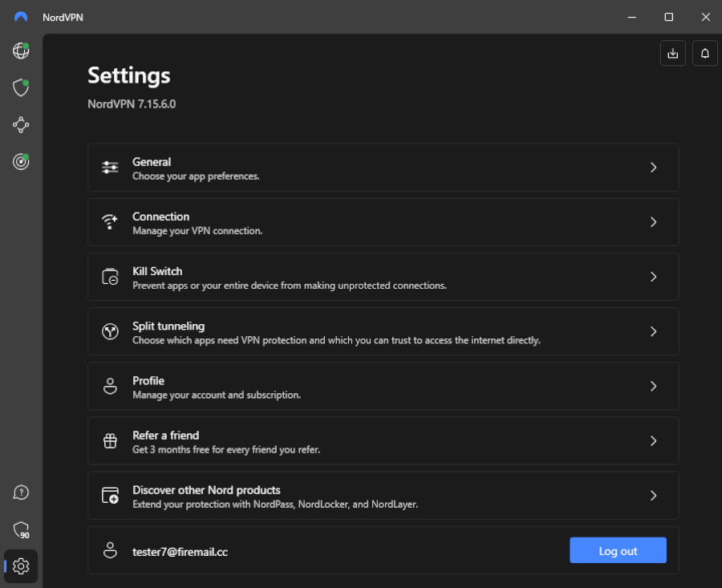Click the Settings page heading
722x588 pixels.
pos(129,75)
